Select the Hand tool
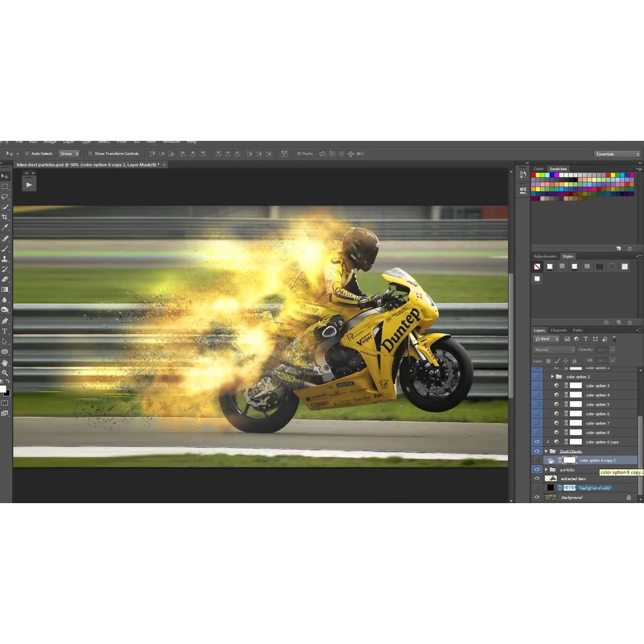 tap(5, 362)
